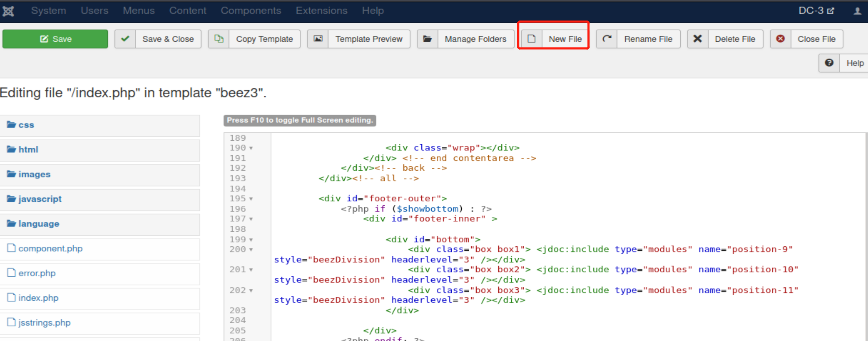868x341 pixels.
Task: Click the toolbar Help label
Action: tap(855, 63)
